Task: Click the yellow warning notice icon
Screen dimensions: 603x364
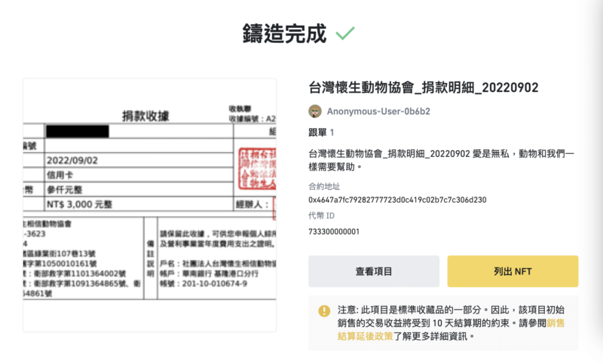Action: 324,311
